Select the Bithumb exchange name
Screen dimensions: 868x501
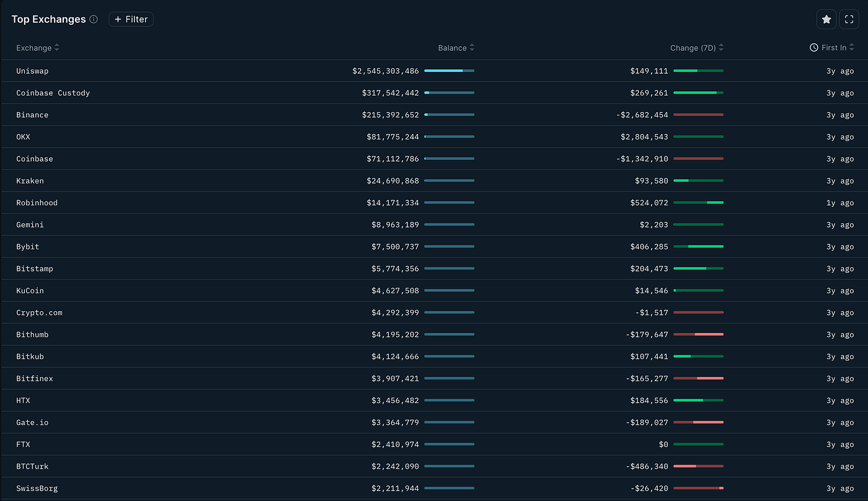coord(32,335)
